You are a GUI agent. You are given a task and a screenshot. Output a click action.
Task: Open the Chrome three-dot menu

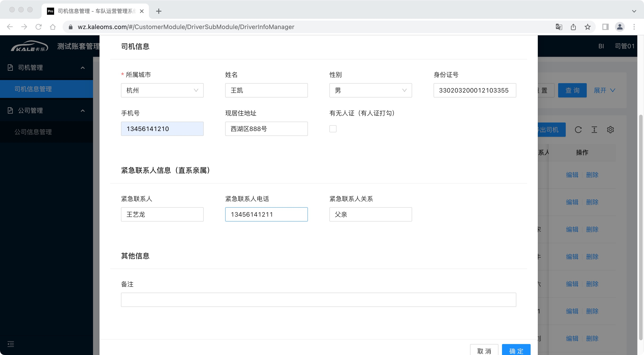click(x=634, y=27)
